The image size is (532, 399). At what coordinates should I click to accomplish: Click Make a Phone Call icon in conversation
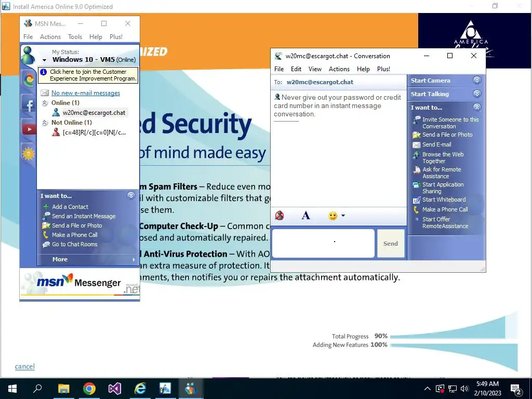(x=416, y=210)
